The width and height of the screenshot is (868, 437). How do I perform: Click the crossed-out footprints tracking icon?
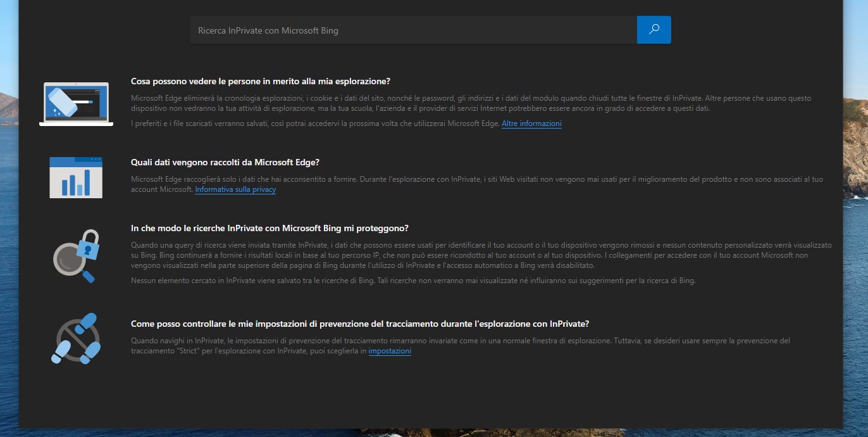pyautogui.click(x=76, y=338)
